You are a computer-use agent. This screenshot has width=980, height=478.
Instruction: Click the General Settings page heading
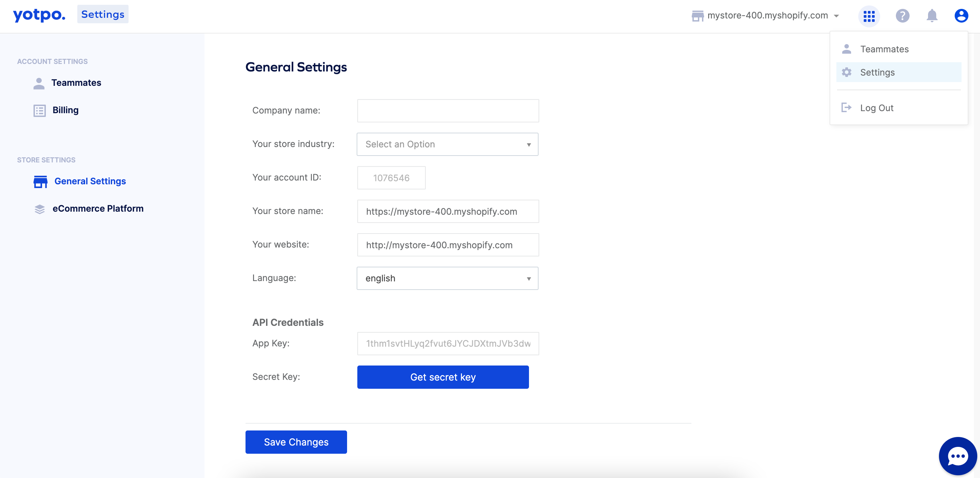[296, 67]
